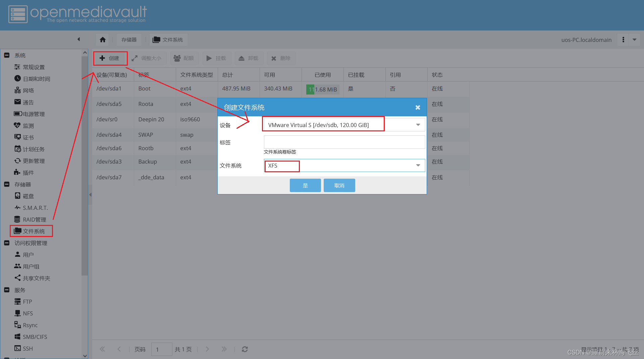The width and height of the screenshot is (644, 359).
Task: Click the 标签 label input field
Action: (x=344, y=142)
